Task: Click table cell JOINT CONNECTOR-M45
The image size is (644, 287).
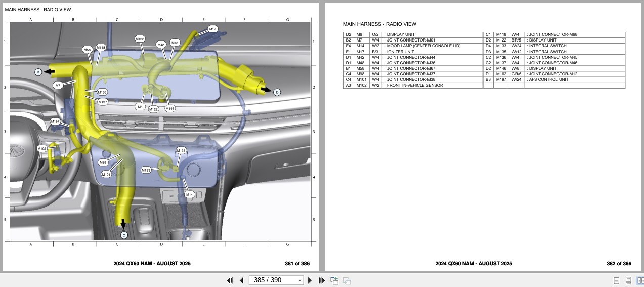Action: tap(575, 57)
